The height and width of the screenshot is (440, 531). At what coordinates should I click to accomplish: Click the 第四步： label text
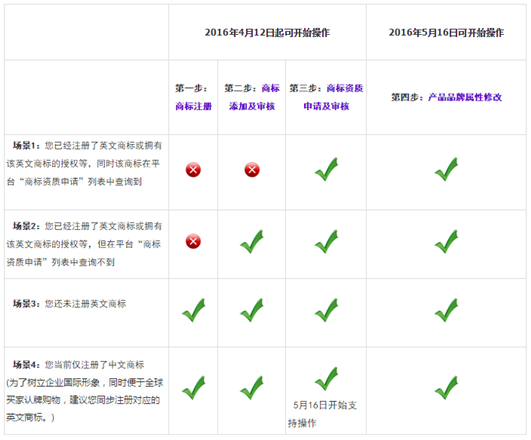(407, 97)
